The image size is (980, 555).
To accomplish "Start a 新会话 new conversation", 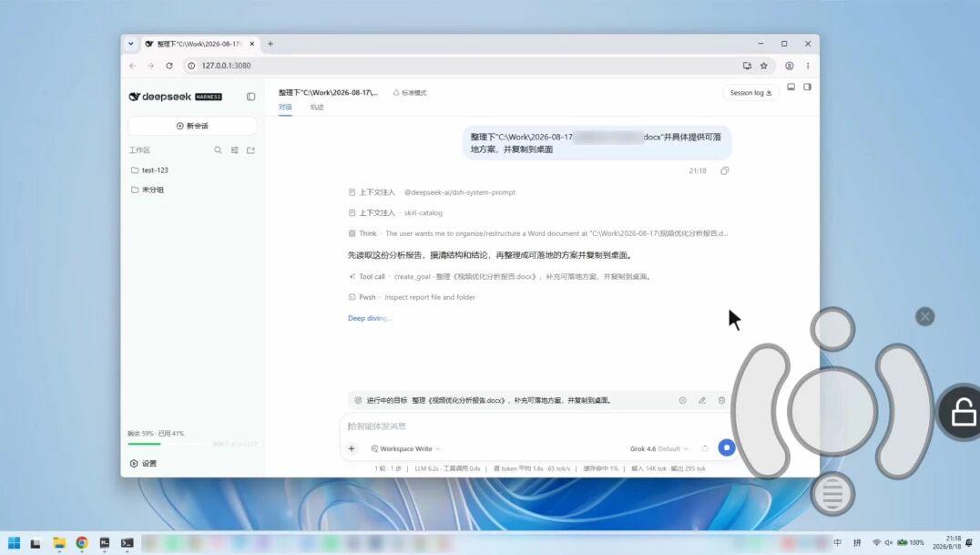I will point(192,126).
